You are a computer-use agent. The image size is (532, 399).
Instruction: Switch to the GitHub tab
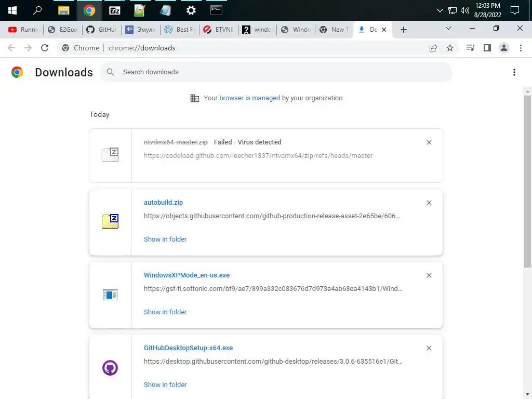101,30
